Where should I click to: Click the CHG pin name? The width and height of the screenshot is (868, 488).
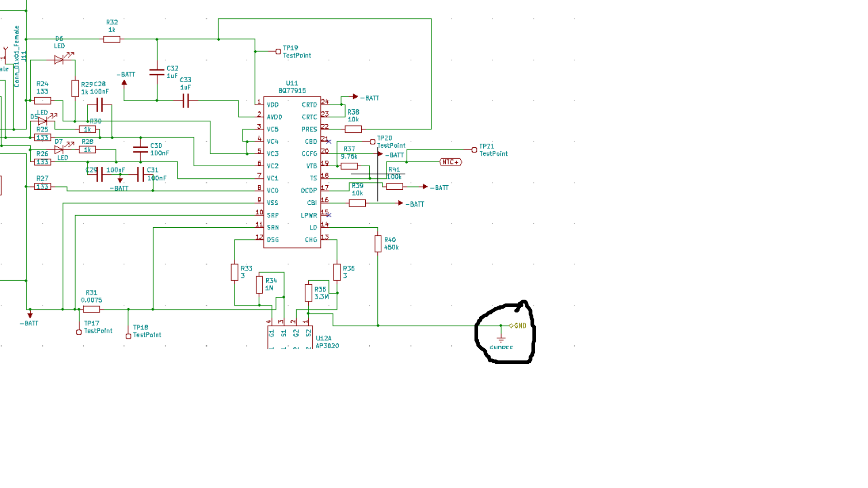[311, 240]
